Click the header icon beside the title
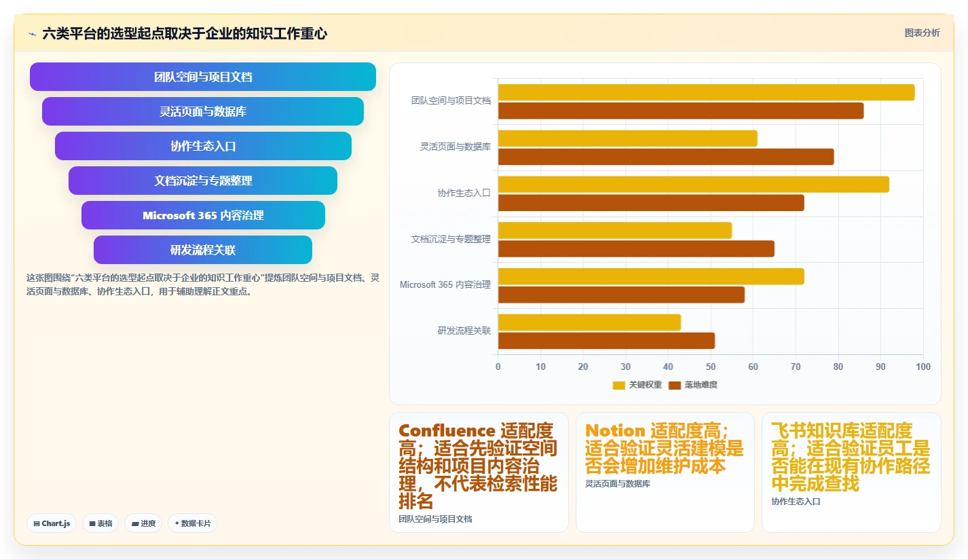The width and height of the screenshot is (968, 560). click(32, 33)
